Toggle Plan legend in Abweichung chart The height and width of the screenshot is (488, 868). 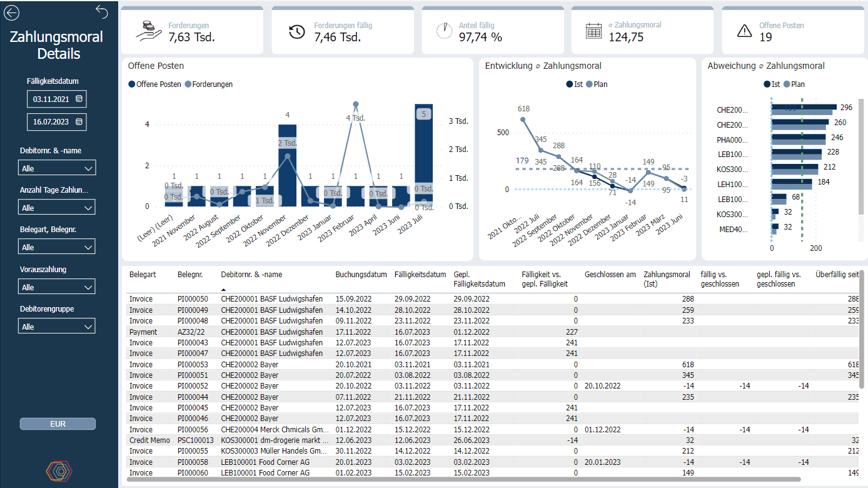tap(794, 84)
